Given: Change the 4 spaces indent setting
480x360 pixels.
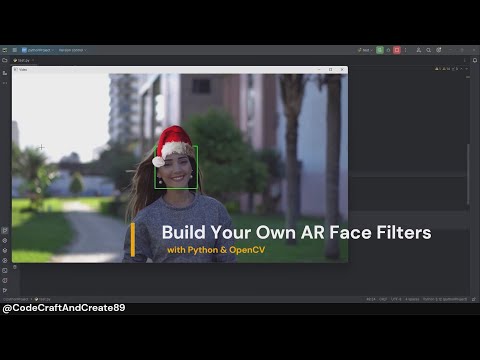Looking at the screenshot, I should tap(412, 299).
